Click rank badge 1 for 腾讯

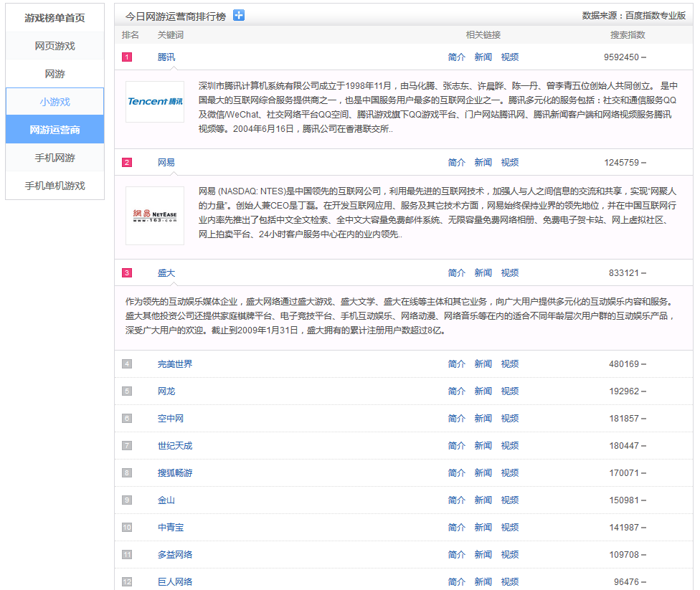(127, 57)
